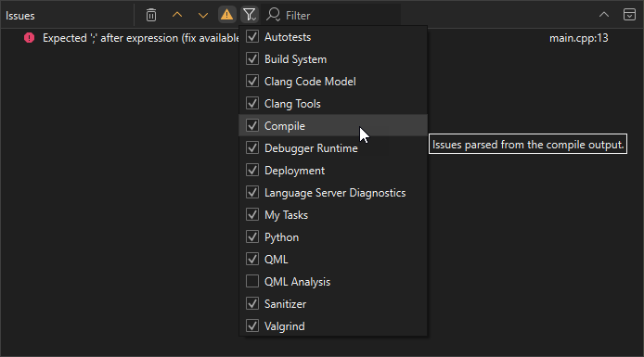
Task: Uncheck Language Server Diagnostics checkbox
Action: pyautogui.click(x=252, y=192)
